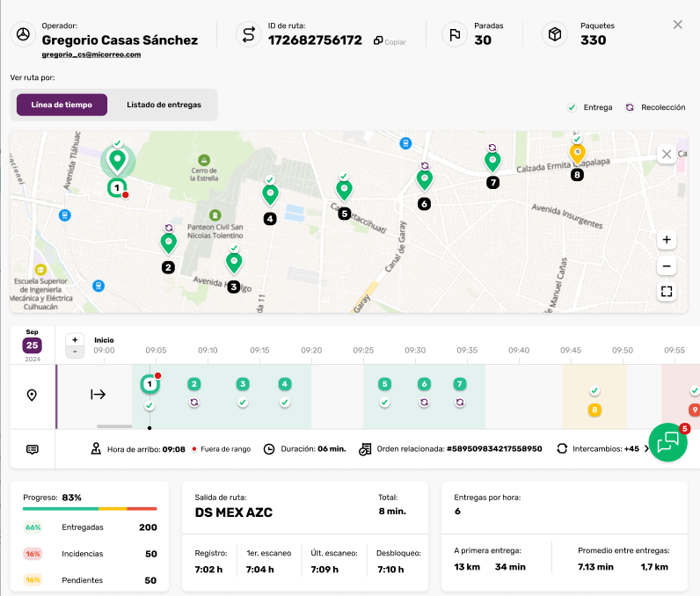Click the Orden relacionada receipt icon
The image size is (700, 596).
coord(365,449)
